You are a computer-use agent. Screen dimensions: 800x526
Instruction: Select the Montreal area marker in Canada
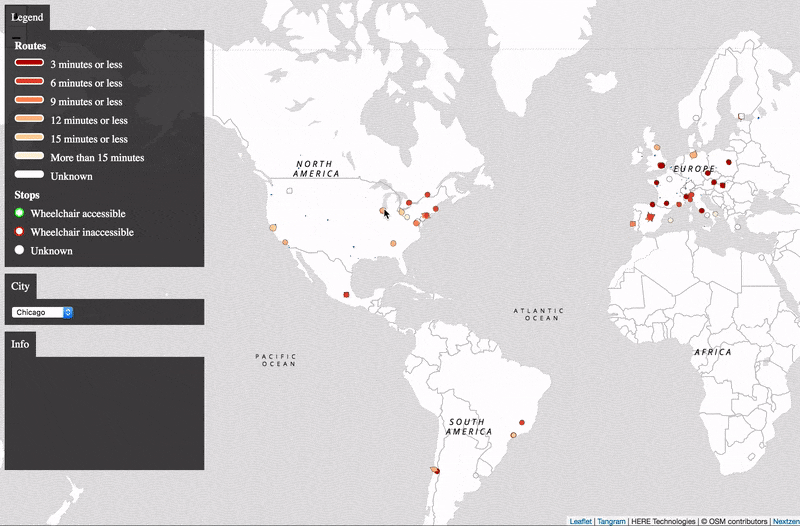pos(428,194)
